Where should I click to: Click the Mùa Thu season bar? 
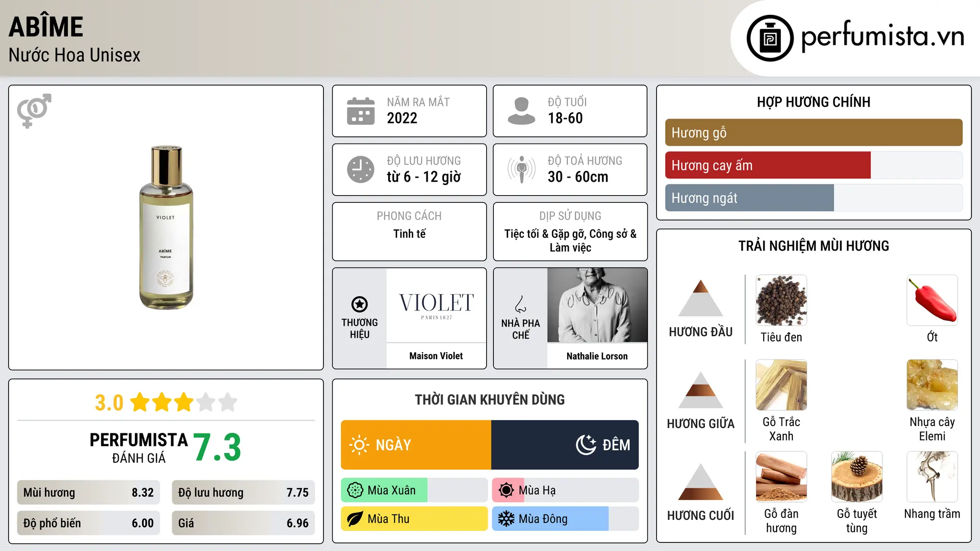click(x=414, y=519)
